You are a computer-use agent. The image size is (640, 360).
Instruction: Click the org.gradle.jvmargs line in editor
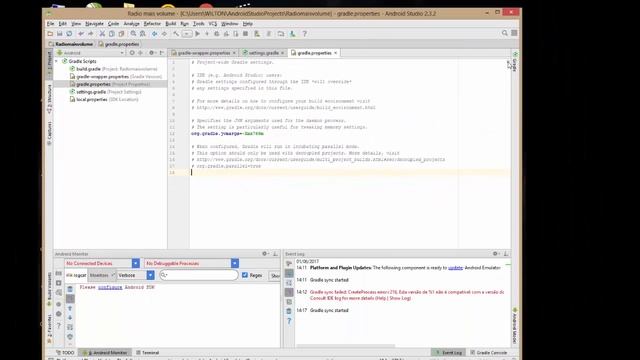(227, 133)
